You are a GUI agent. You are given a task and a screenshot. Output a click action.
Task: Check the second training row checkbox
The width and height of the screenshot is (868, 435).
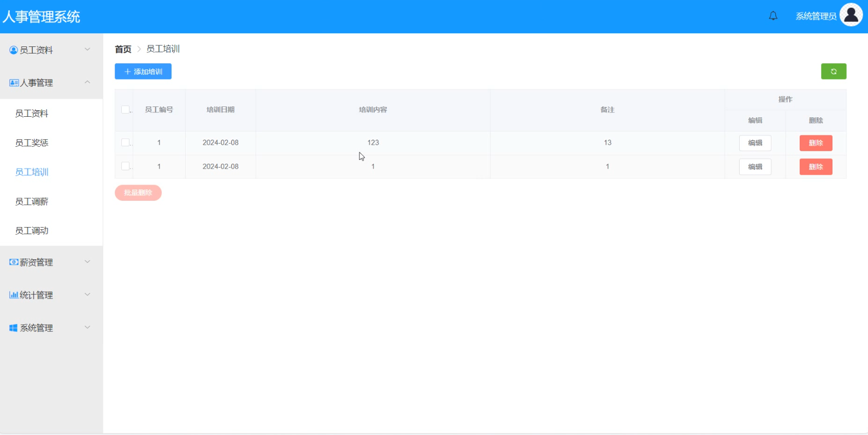point(125,166)
